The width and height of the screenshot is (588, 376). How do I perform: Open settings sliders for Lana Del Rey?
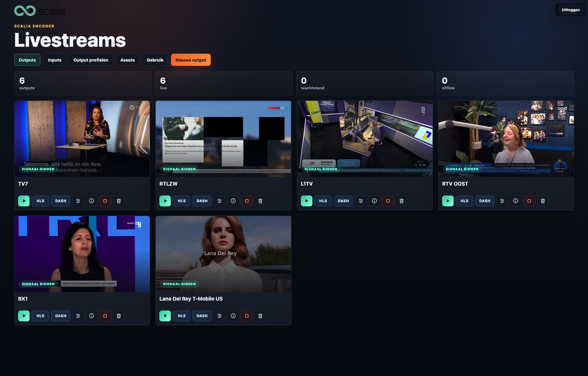[219, 316]
